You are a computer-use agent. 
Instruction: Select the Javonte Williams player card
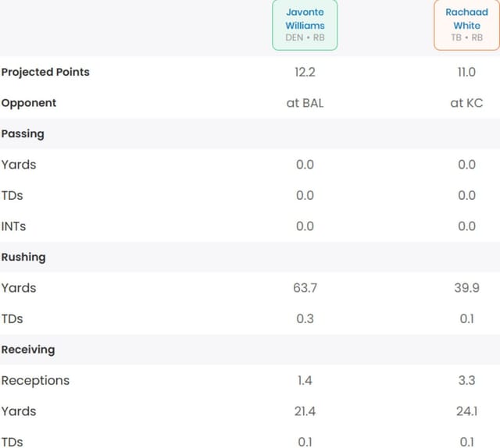pyautogui.click(x=305, y=25)
